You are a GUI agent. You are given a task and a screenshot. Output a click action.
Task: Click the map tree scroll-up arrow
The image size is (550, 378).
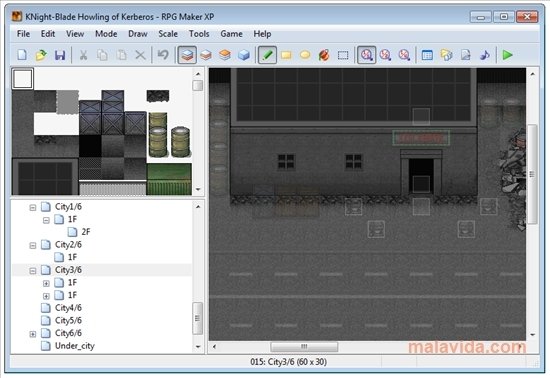198,207
